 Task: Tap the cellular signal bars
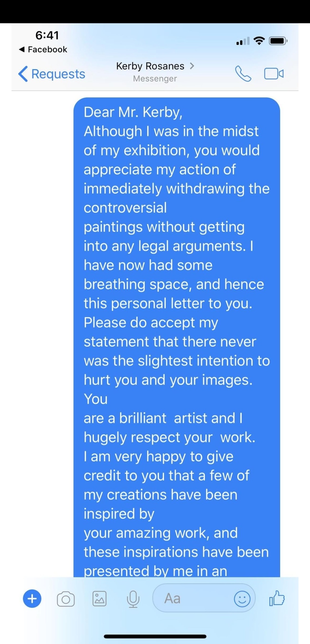pyautogui.click(x=243, y=42)
